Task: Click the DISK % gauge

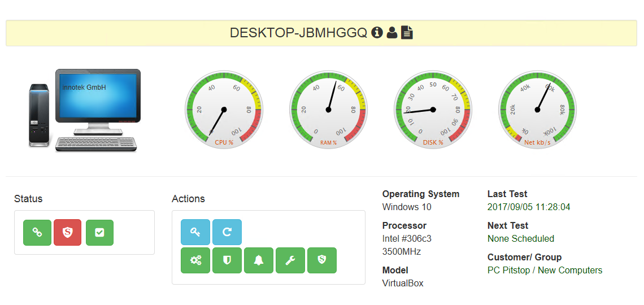Action: coord(433,110)
